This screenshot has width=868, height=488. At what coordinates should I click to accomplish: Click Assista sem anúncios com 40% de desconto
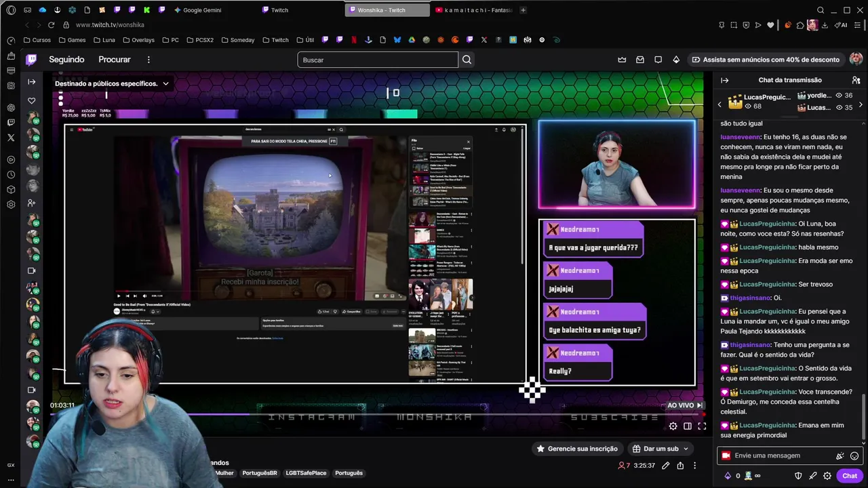(x=765, y=60)
